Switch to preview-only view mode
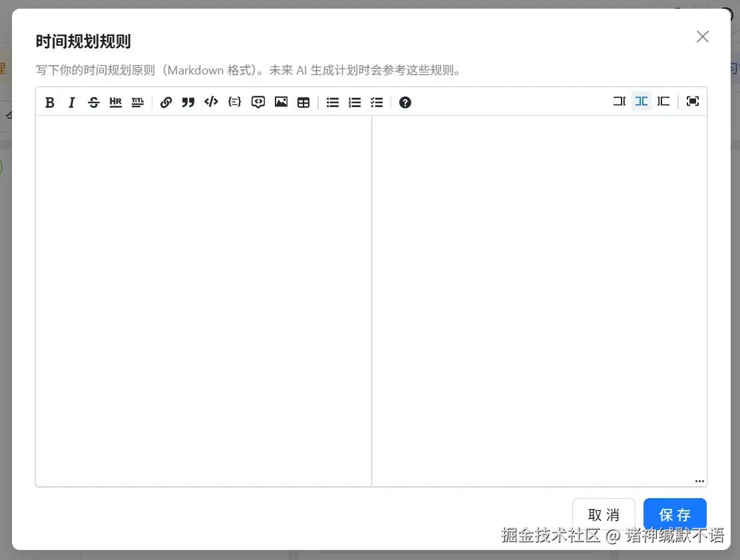The height and width of the screenshot is (560, 740). pos(663,102)
